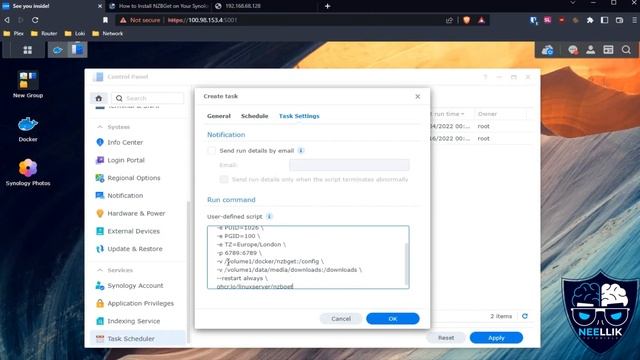Click OK in Create task dialog
The width and height of the screenshot is (640, 360).
click(x=393, y=318)
